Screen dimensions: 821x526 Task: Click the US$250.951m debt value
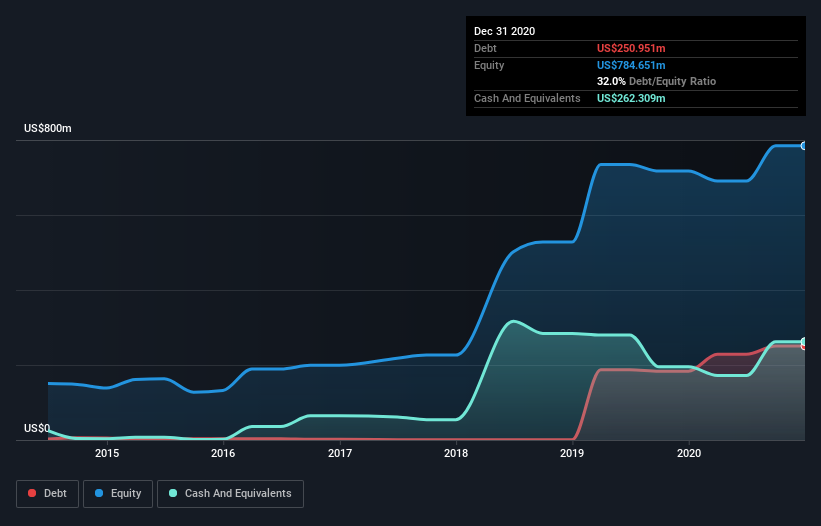(x=631, y=48)
